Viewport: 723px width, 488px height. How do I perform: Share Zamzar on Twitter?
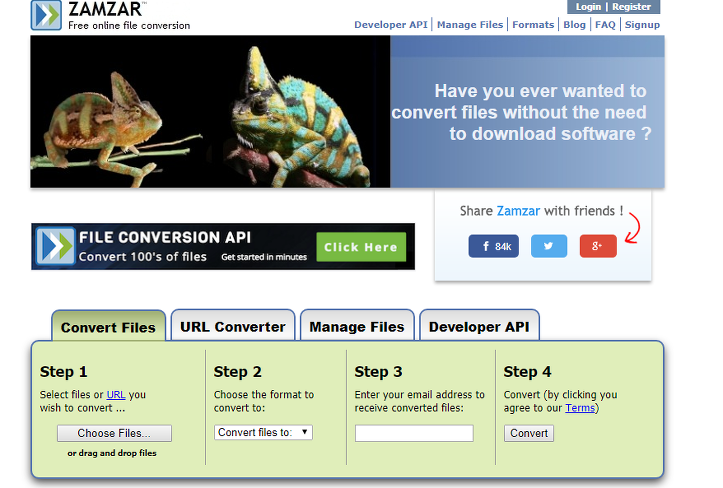pyautogui.click(x=549, y=246)
